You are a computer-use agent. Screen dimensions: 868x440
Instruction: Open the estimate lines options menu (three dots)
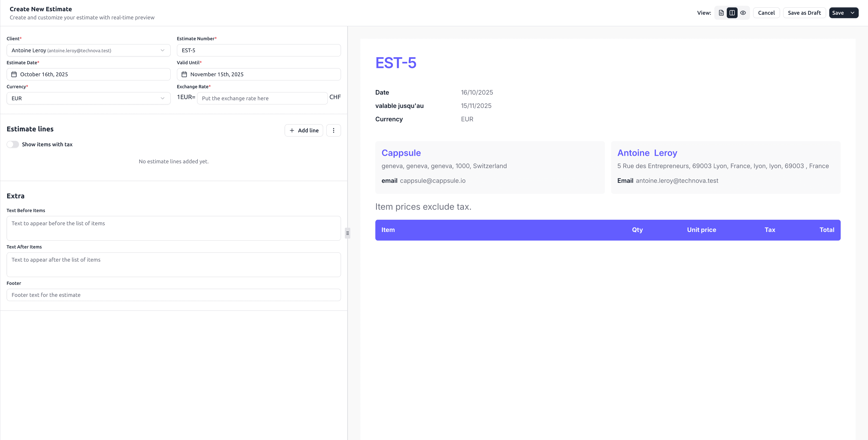click(333, 130)
